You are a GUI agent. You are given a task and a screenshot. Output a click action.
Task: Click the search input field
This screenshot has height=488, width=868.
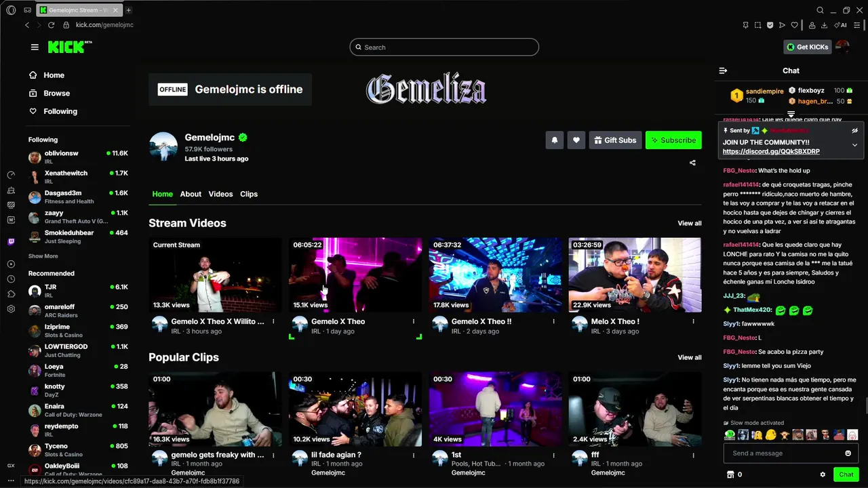(x=444, y=47)
